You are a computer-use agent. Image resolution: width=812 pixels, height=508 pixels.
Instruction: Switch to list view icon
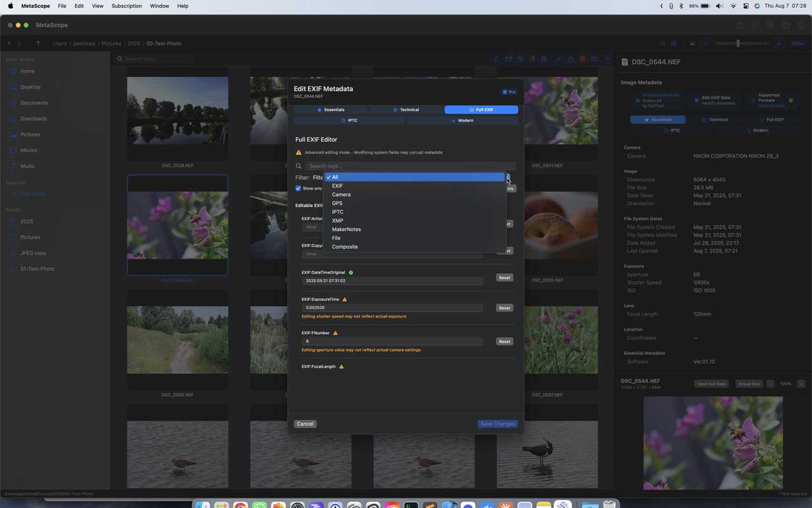[x=662, y=43]
